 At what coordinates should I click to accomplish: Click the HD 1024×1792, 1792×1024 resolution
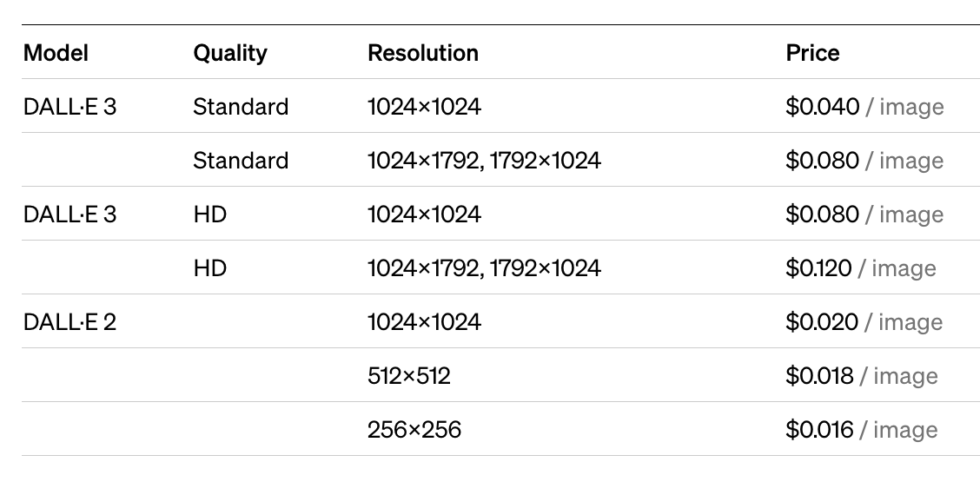(485, 268)
